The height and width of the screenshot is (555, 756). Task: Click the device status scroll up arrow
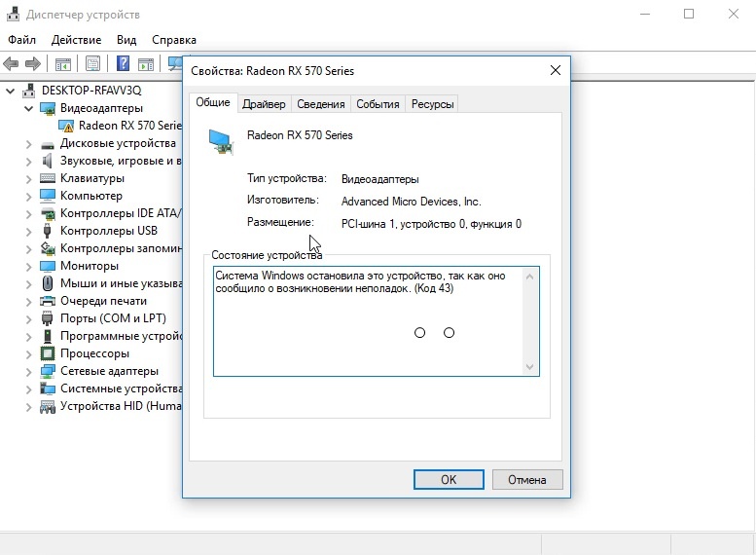pos(529,277)
